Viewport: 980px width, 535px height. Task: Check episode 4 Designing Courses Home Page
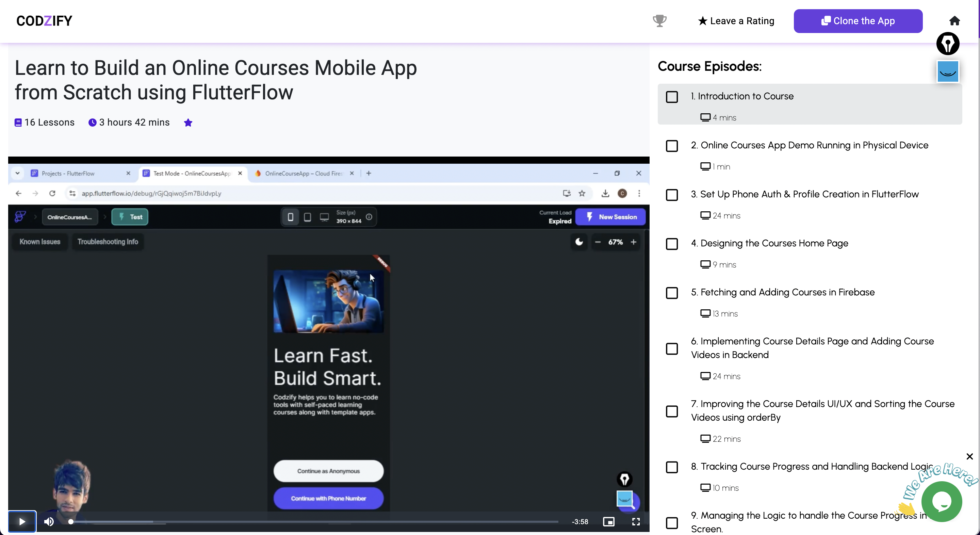(671, 244)
